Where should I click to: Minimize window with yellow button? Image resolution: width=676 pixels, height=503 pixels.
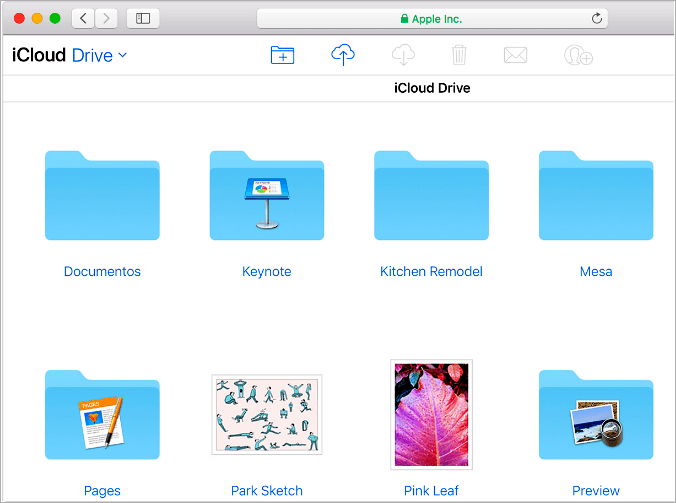click(37, 19)
